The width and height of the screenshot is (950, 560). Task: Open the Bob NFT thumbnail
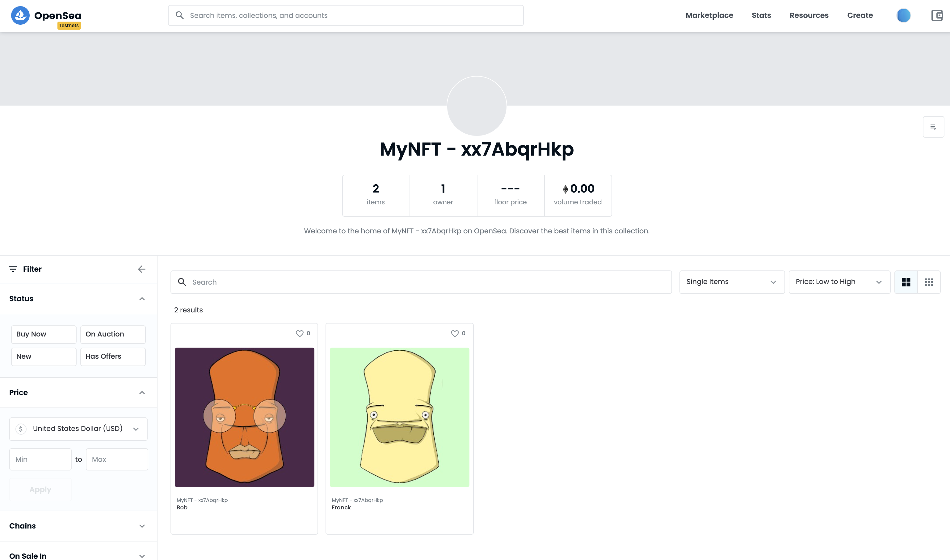coord(244,417)
